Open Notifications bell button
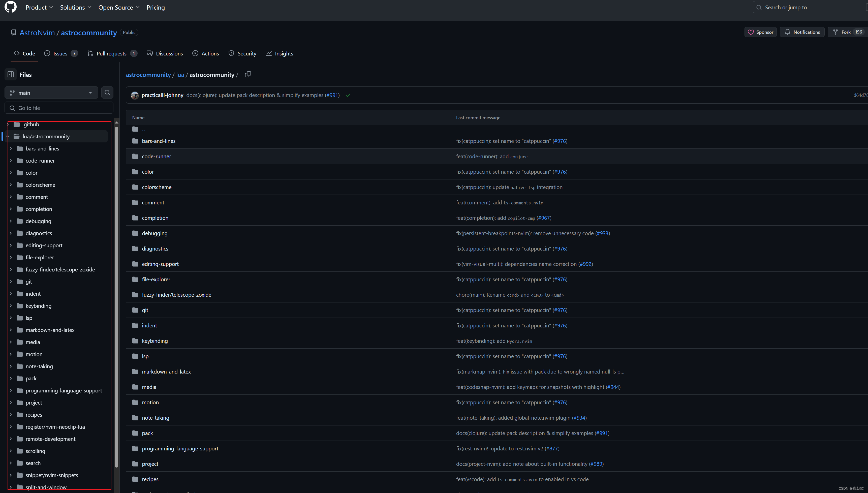868x493 pixels. click(x=802, y=32)
